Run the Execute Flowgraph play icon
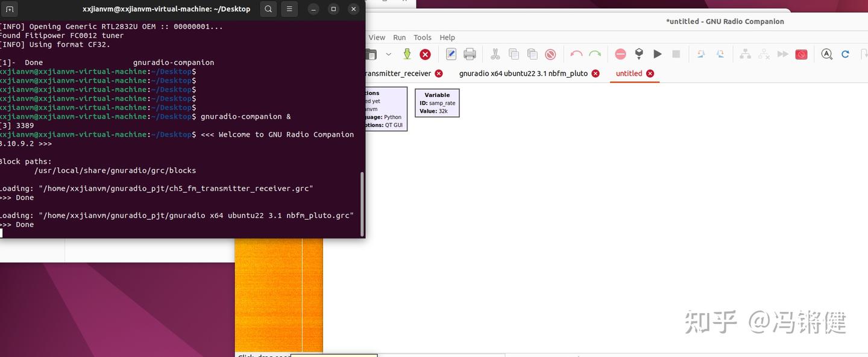Viewport: 868px width, 357px height. click(657, 54)
